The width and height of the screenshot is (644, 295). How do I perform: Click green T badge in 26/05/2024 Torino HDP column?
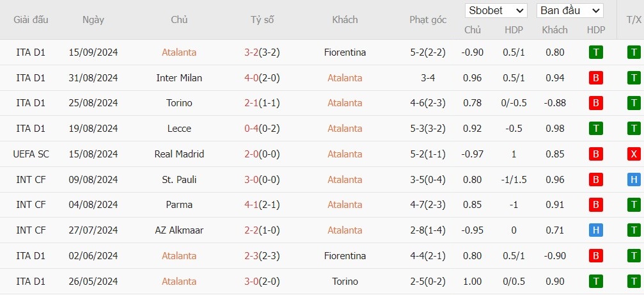595,281
